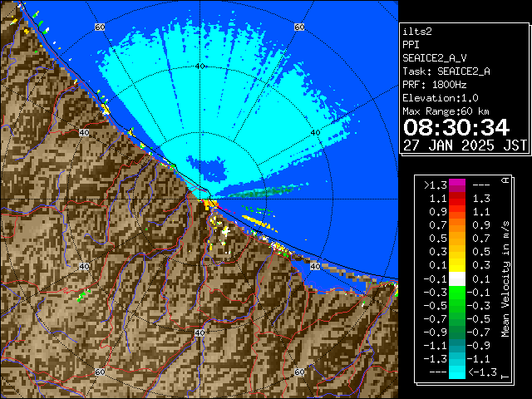Click the bright red velocity scale swatch

coord(457,202)
